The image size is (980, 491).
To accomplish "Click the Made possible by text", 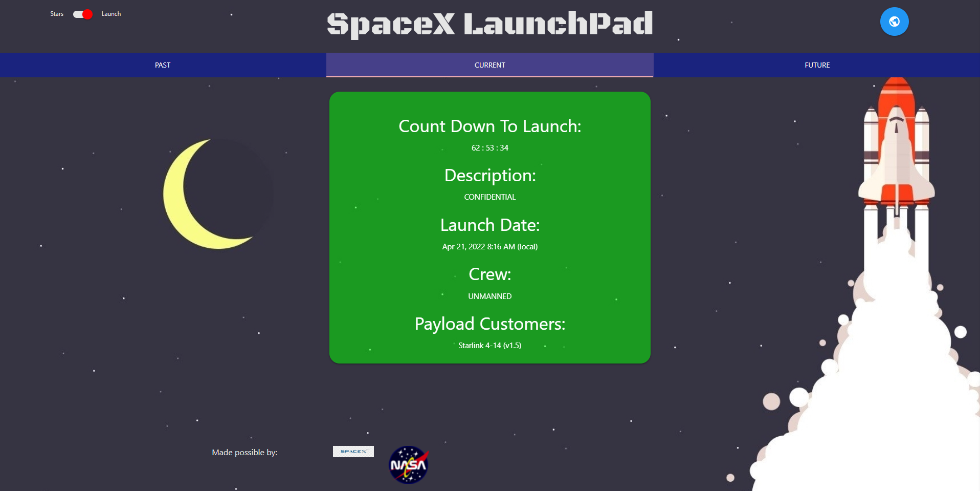I will tap(244, 453).
